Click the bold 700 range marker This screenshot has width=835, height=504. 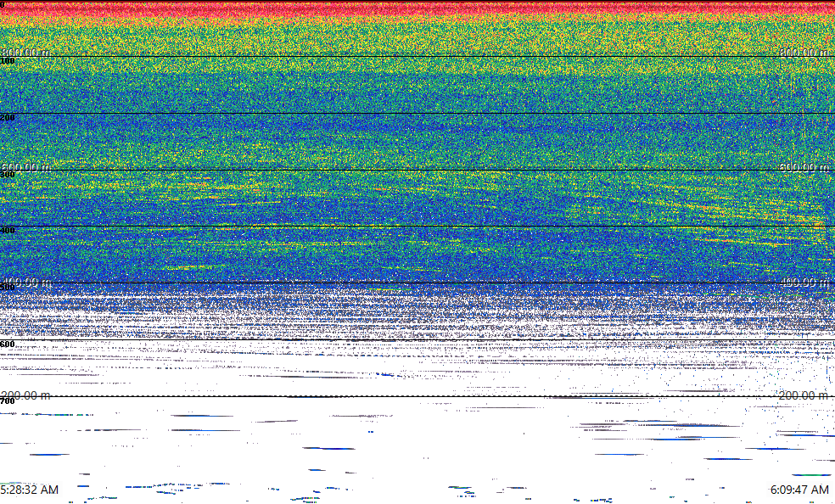8,400
